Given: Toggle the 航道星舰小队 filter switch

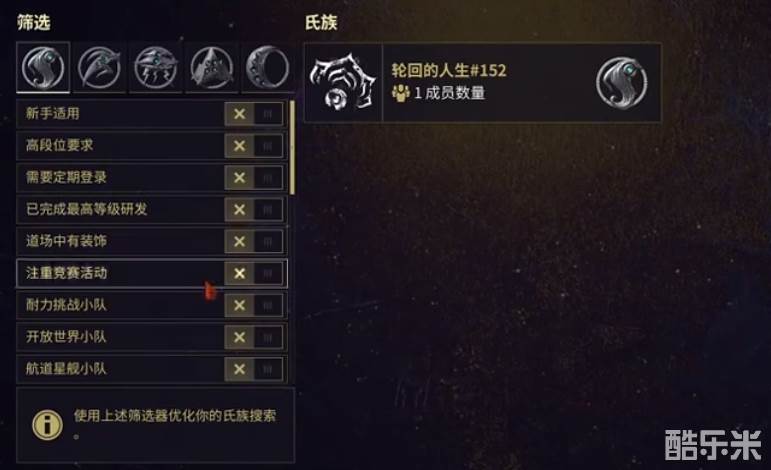Looking at the screenshot, I should (x=254, y=369).
